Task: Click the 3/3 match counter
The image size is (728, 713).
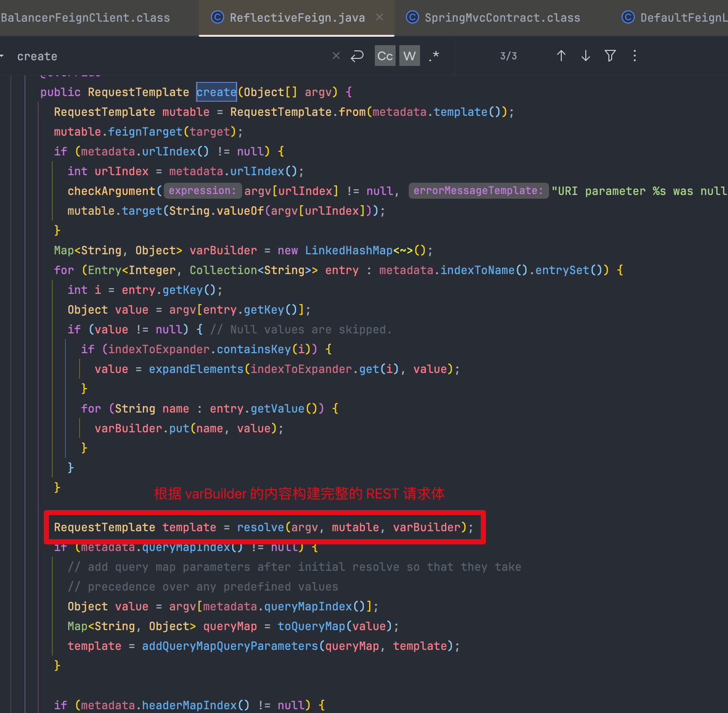Action: click(x=509, y=56)
